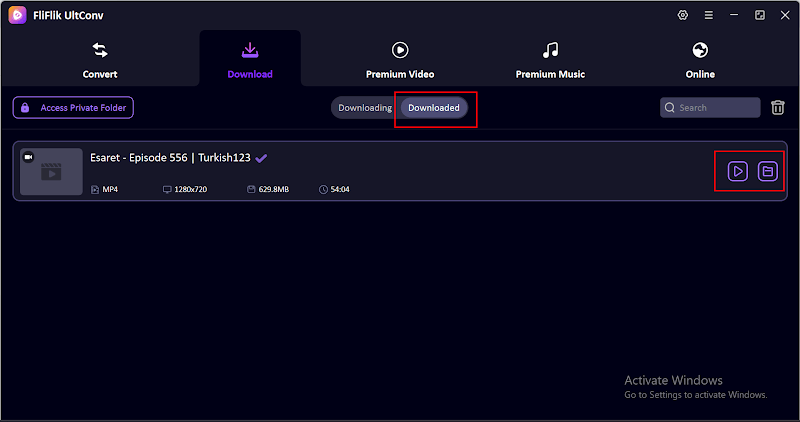Click the file icon beside MP4
The image size is (800, 422).
[x=95, y=189]
